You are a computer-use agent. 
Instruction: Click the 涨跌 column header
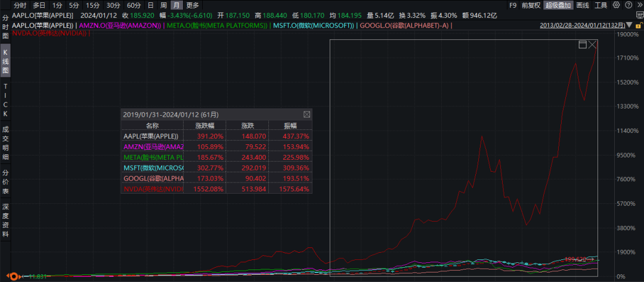pos(247,126)
